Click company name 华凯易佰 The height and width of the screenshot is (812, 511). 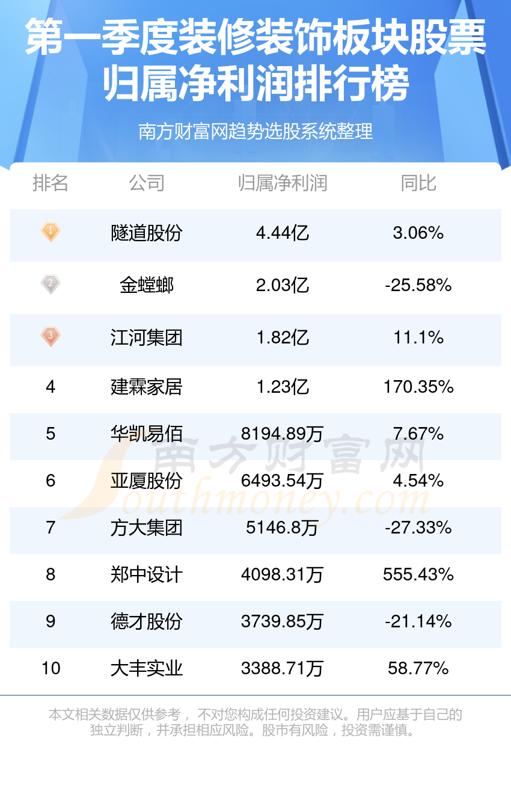point(146,434)
